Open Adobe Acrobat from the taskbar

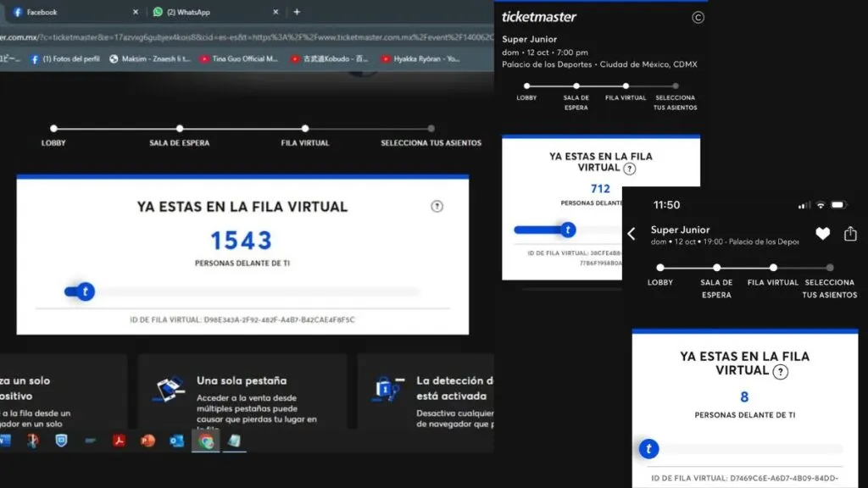coord(119,441)
